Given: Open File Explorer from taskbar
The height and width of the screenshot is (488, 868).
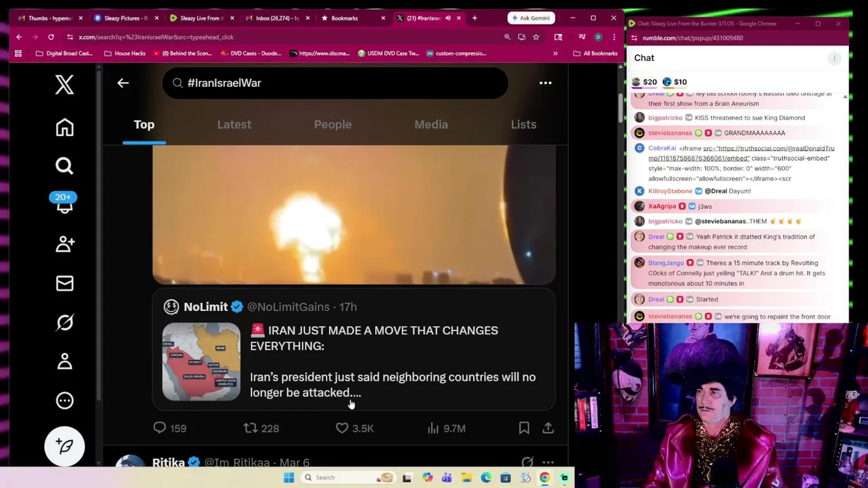Looking at the screenshot, I should (467, 478).
